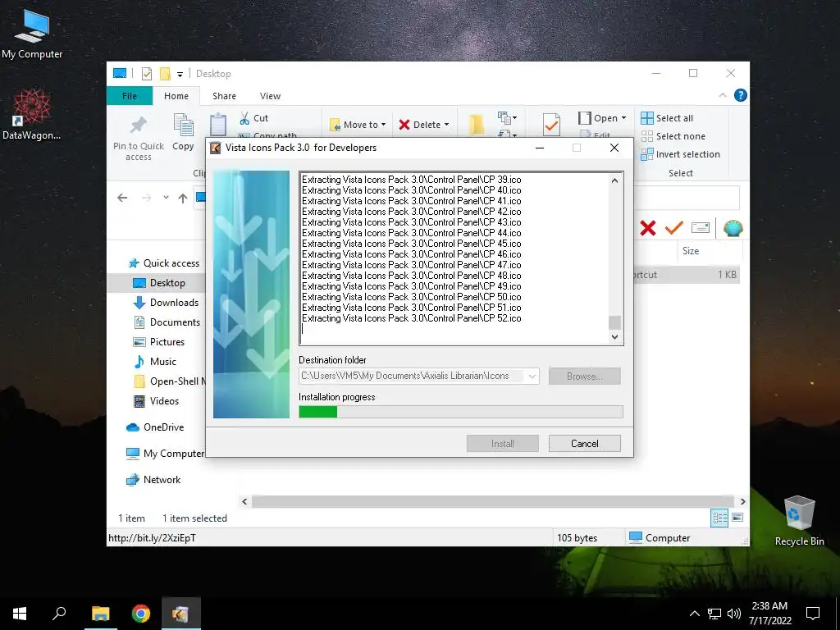Click Select all in ribbon
The height and width of the screenshot is (630, 840).
pyautogui.click(x=667, y=118)
